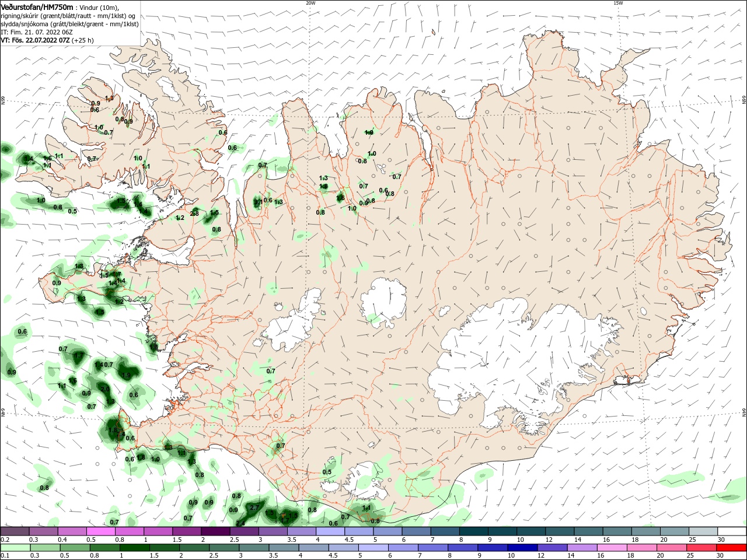This screenshot has height=560, width=747.
Task: Click the '2.4' precipitation value near the south coast
Action: 240,523
